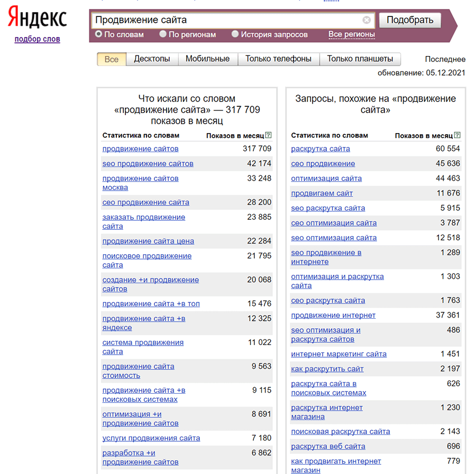Select the «По регионам» radio button
476x474 pixels.
point(163,34)
